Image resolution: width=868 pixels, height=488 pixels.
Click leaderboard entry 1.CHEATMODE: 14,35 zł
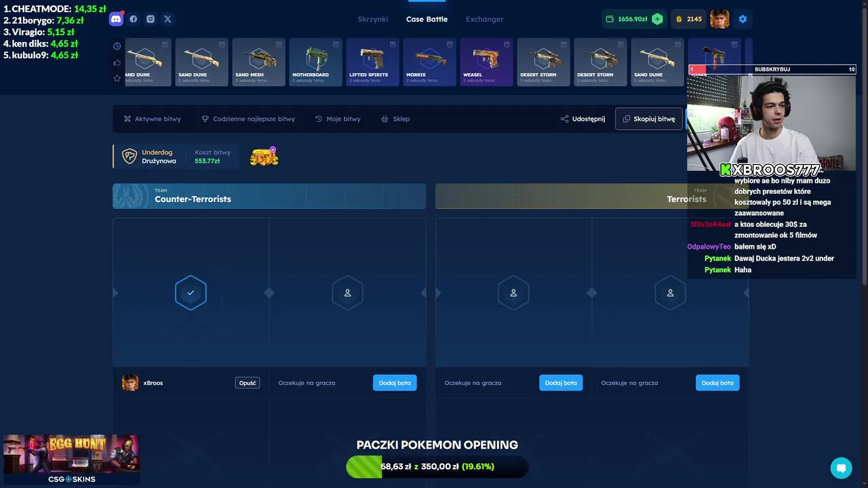pyautogui.click(x=55, y=9)
